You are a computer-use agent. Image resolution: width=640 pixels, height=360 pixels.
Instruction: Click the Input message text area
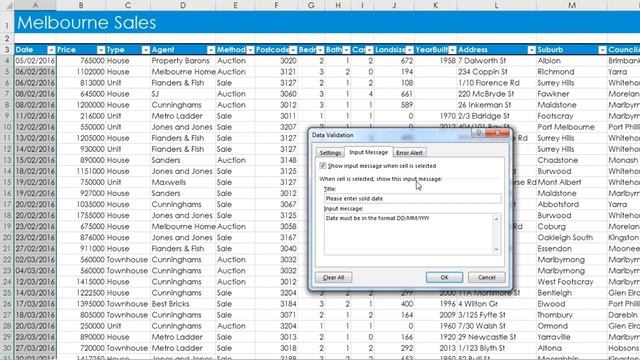[x=408, y=234]
